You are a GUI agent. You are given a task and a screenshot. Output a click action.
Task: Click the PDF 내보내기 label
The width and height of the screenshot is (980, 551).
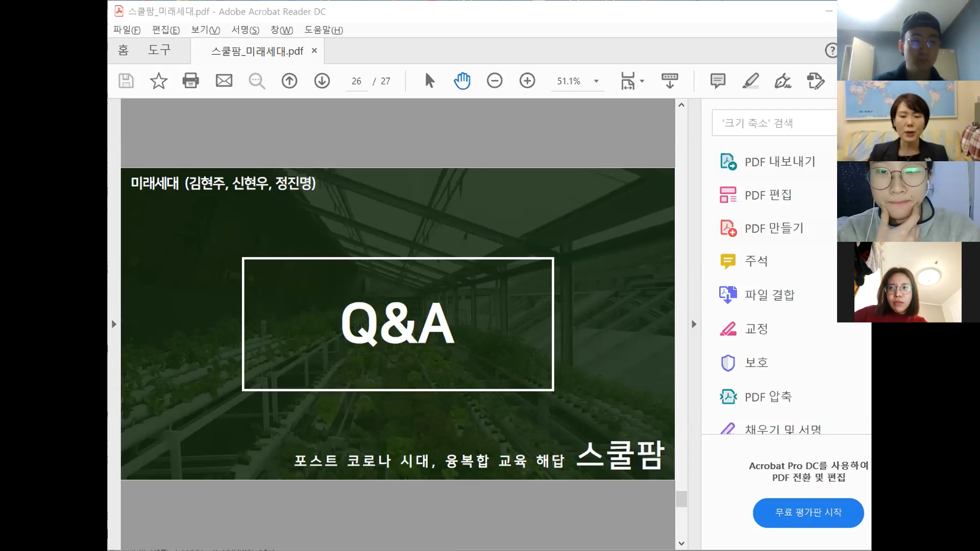[x=779, y=162]
